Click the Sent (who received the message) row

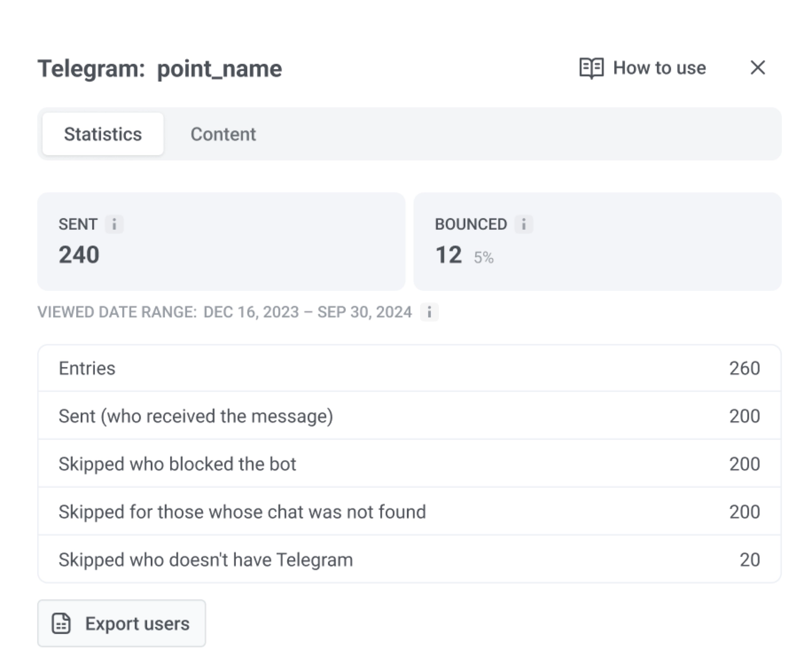[408, 416]
